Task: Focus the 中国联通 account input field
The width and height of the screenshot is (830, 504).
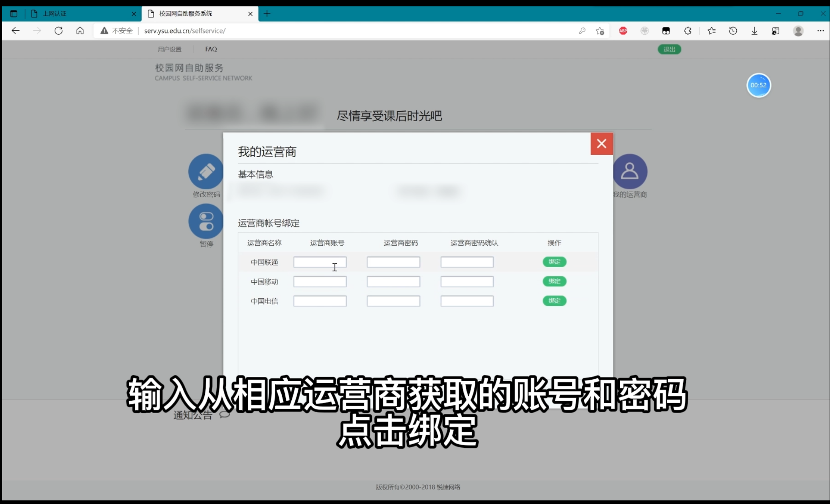Action: pos(320,262)
